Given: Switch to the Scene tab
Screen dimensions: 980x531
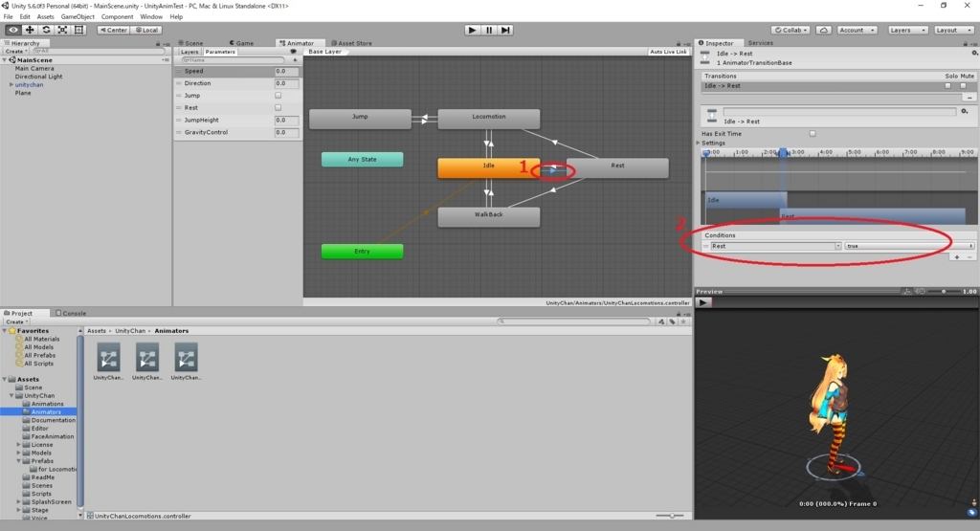Looking at the screenshot, I should 190,43.
